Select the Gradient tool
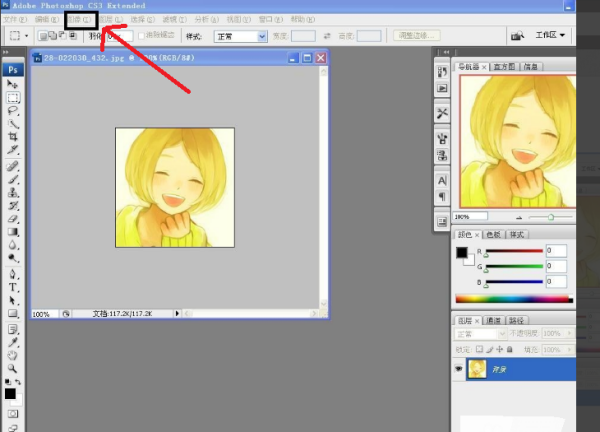600x432 pixels. click(x=13, y=232)
